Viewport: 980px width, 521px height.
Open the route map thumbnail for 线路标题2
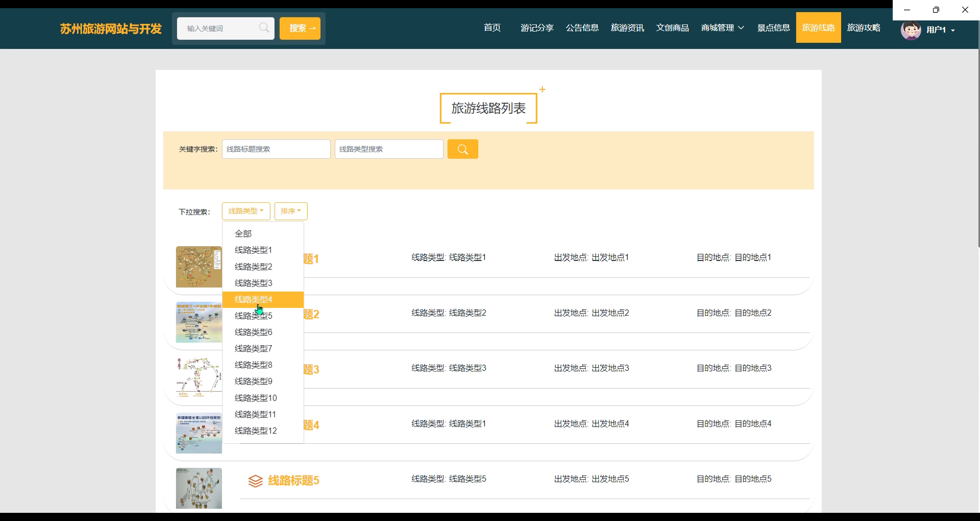(x=199, y=322)
